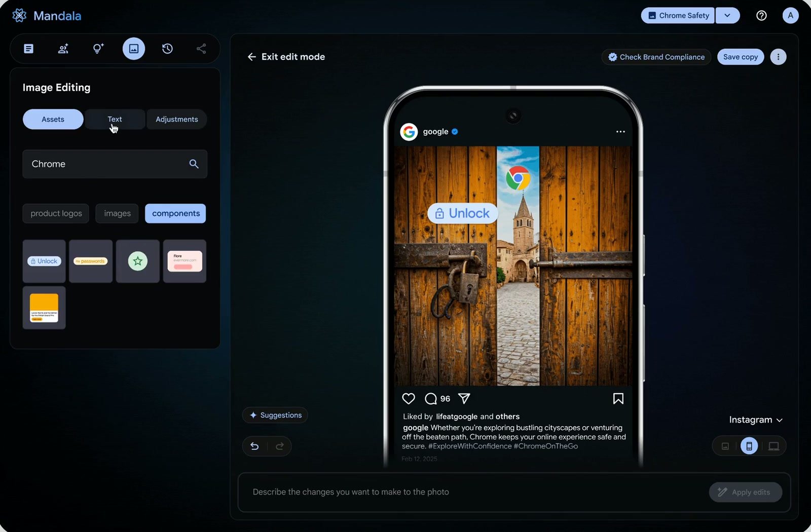The width and height of the screenshot is (811, 532).
Task: Select the Unlock badge on the image
Action: 463,213
